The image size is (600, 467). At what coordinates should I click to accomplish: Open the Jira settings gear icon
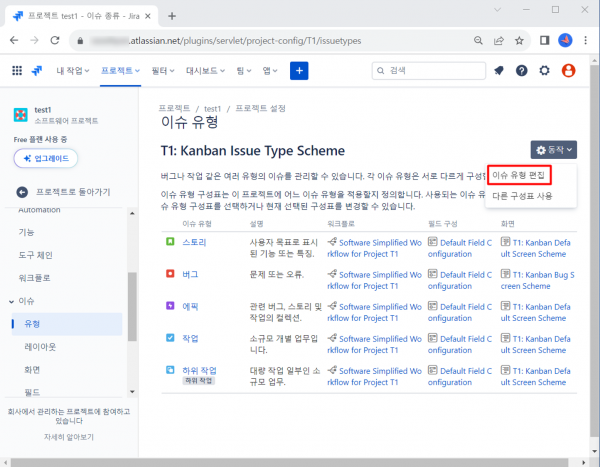coord(545,70)
